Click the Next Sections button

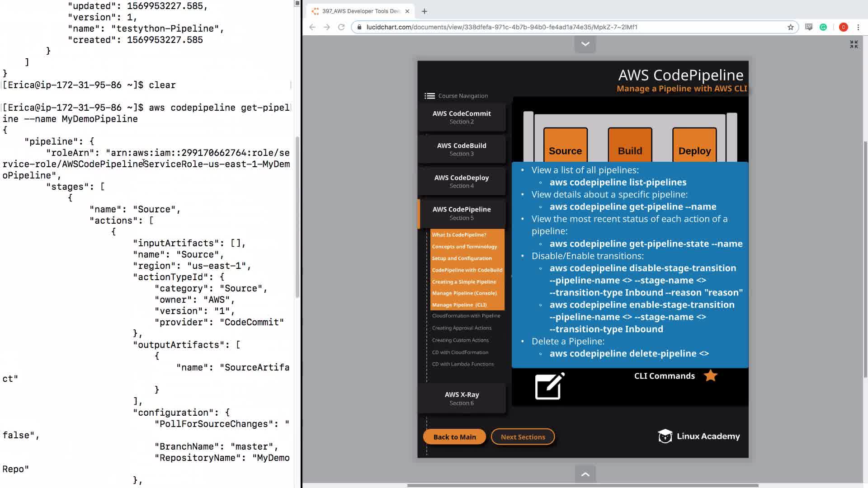click(523, 437)
